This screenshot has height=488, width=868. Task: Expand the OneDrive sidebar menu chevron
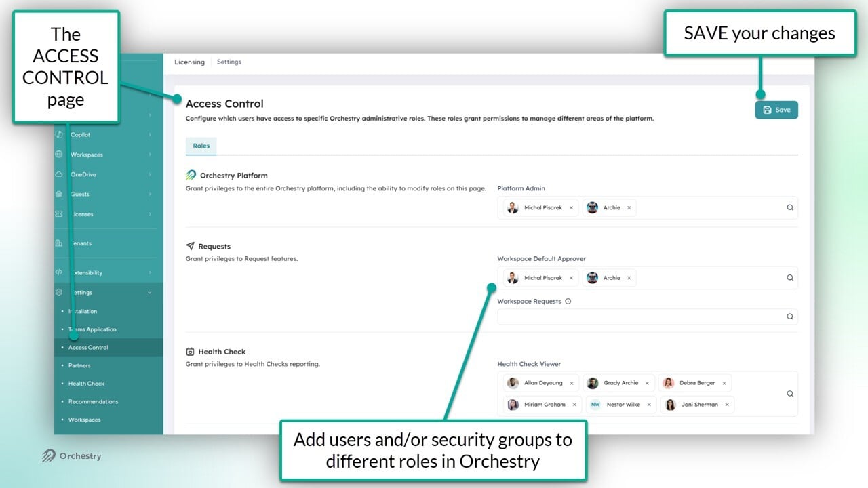tap(150, 174)
